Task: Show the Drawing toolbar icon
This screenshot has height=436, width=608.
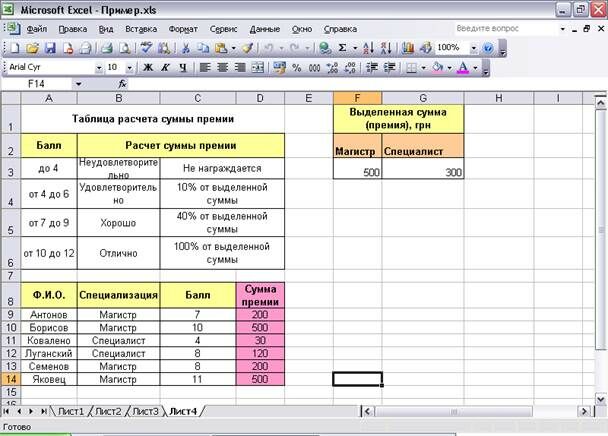Action: [x=425, y=48]
